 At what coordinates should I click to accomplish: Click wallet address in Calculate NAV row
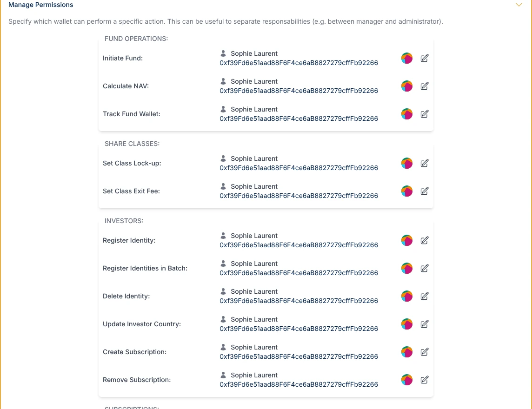299,91
